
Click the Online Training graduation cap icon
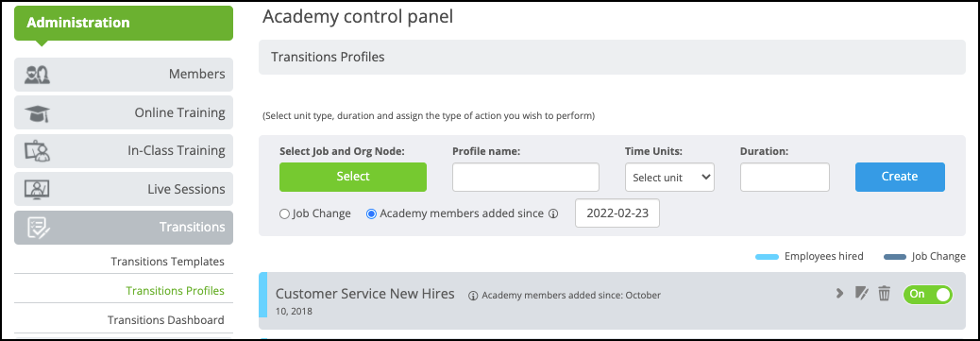click(x=37, y=113)
